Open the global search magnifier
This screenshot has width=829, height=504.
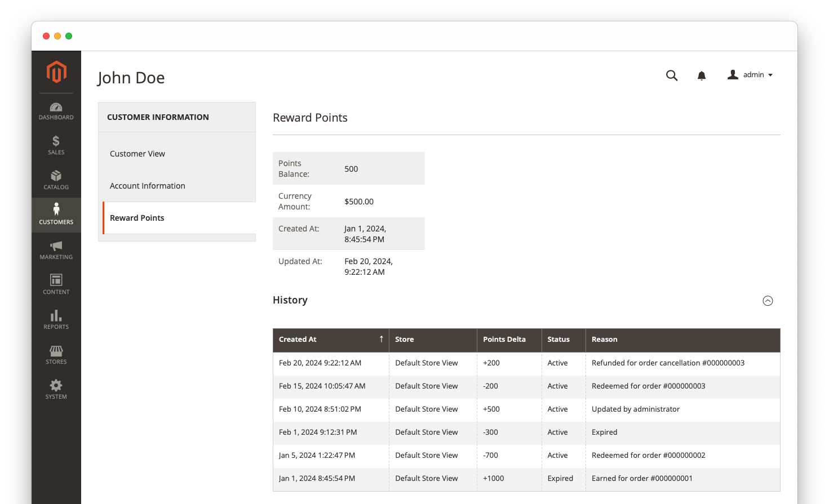(x=672, y=75)
